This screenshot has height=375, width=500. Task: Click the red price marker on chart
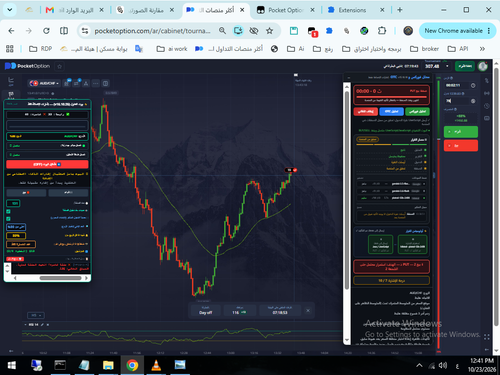tap(290, 170)
